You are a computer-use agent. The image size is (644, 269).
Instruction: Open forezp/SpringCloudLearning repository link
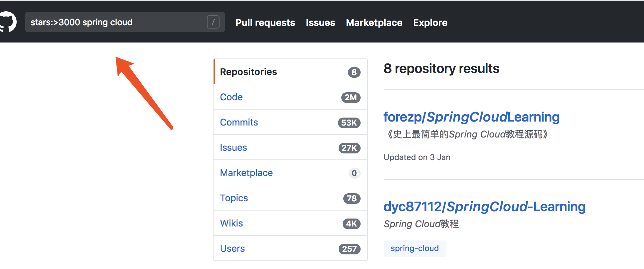click(x=471, y=117)
